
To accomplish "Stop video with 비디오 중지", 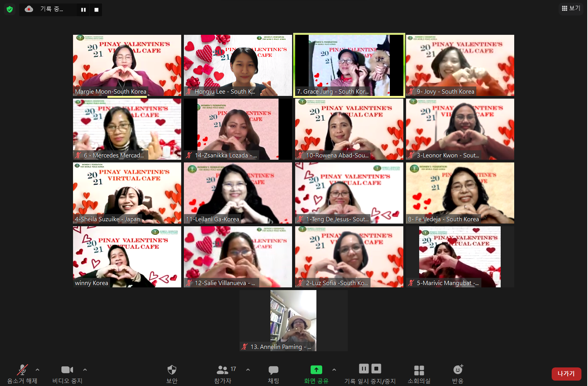I will click(x=67, y=374).
